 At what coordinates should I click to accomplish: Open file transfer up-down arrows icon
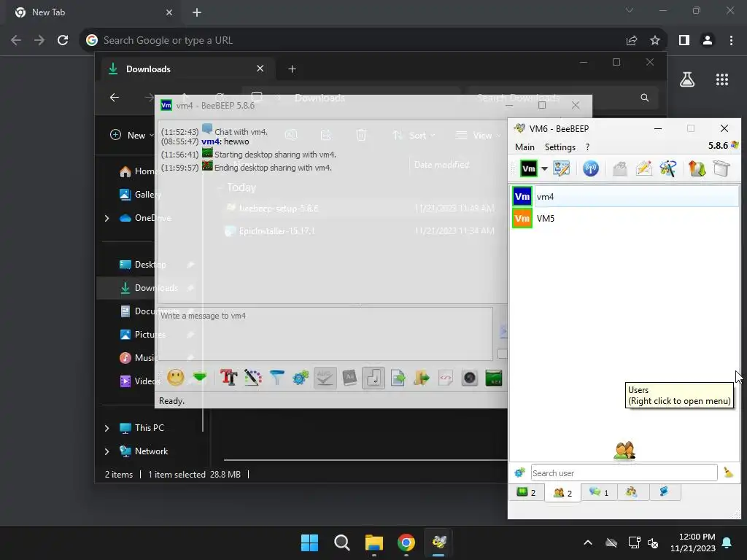tap(697, 168)
